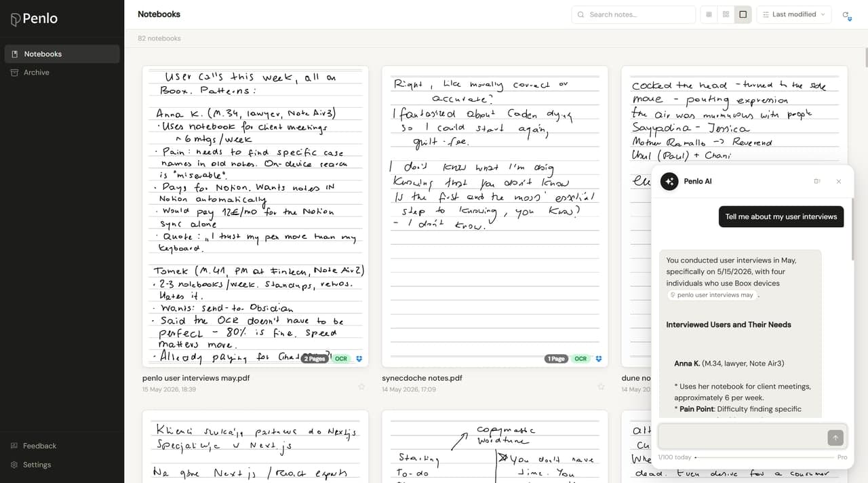Open the copymatic wordtune notebook thumbnail
Image resolution: width=868 pixels, height=483 pixels.
point(495,446)
